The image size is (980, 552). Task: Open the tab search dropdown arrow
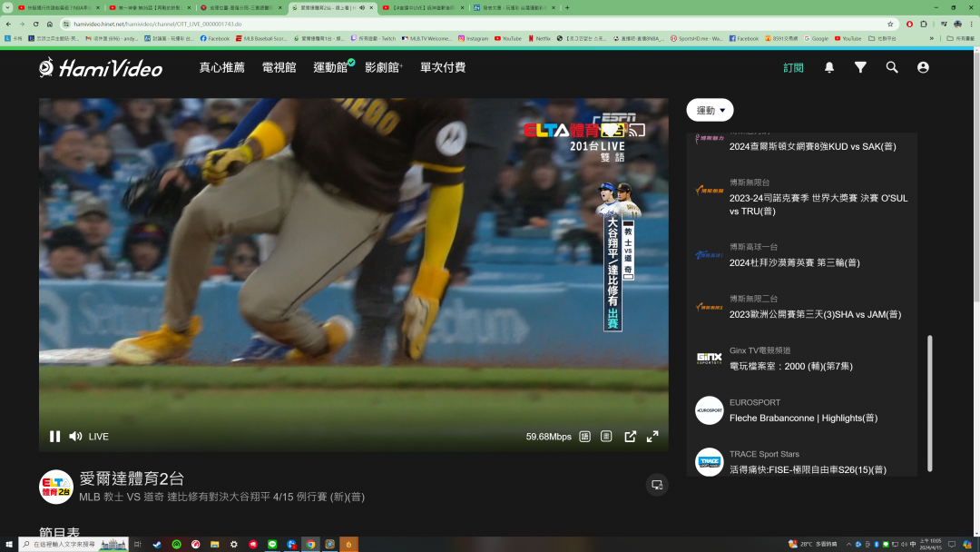tap(7, 7)
